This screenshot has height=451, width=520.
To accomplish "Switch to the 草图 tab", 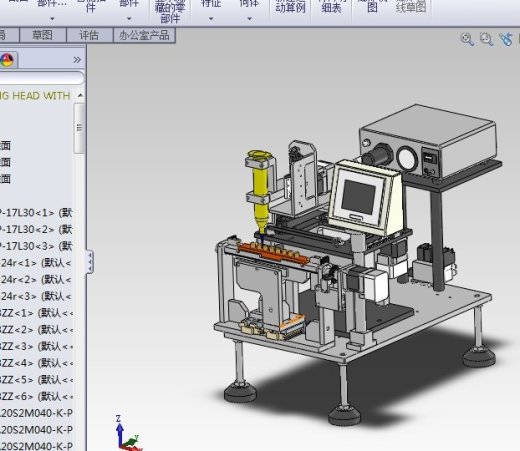I will click(x=43, y=35).
